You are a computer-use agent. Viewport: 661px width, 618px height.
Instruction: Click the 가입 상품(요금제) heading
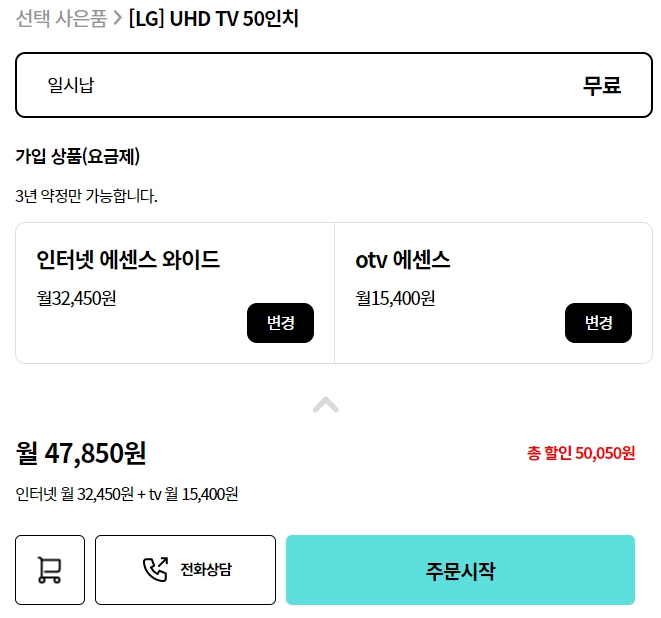[77, 156]
